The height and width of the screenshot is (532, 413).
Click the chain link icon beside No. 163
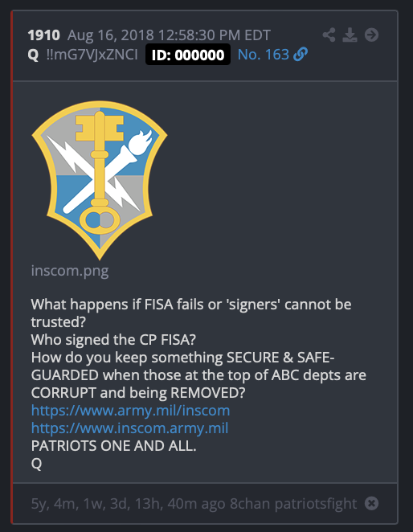pyautogui.click(x=301, y=55)
